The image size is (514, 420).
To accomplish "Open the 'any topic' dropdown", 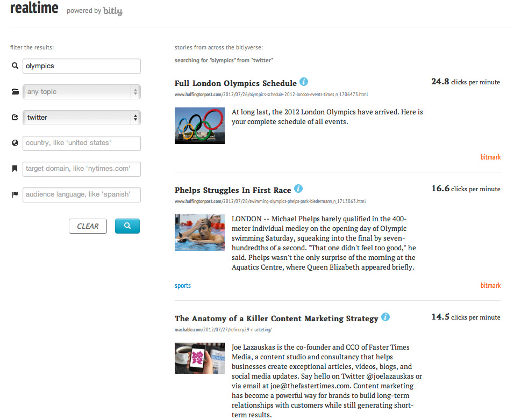I will (81, 92).
